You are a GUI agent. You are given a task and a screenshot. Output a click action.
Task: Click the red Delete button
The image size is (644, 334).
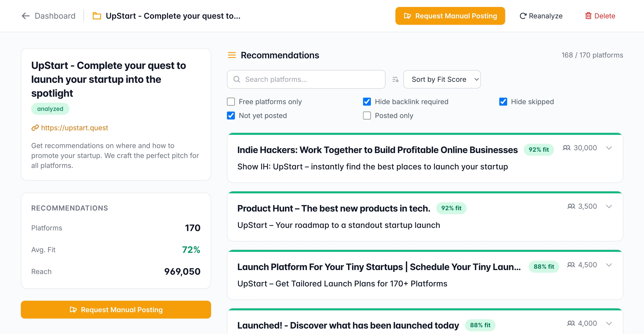click(x=600, y=16)
